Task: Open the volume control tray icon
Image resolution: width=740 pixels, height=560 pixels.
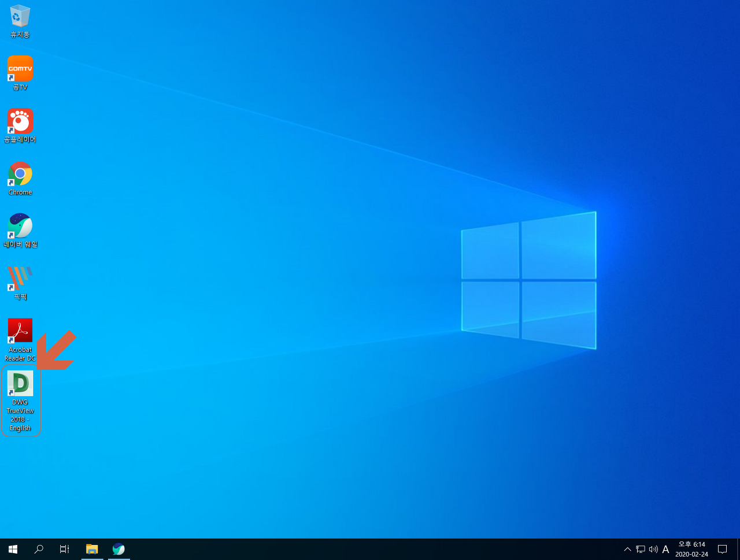Action: [x=653, y=550]
